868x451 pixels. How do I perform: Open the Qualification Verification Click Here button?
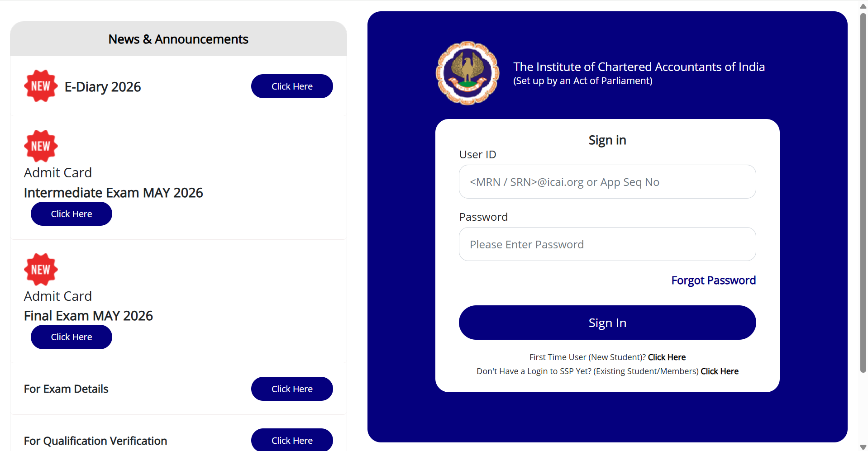tap(292, 440)
